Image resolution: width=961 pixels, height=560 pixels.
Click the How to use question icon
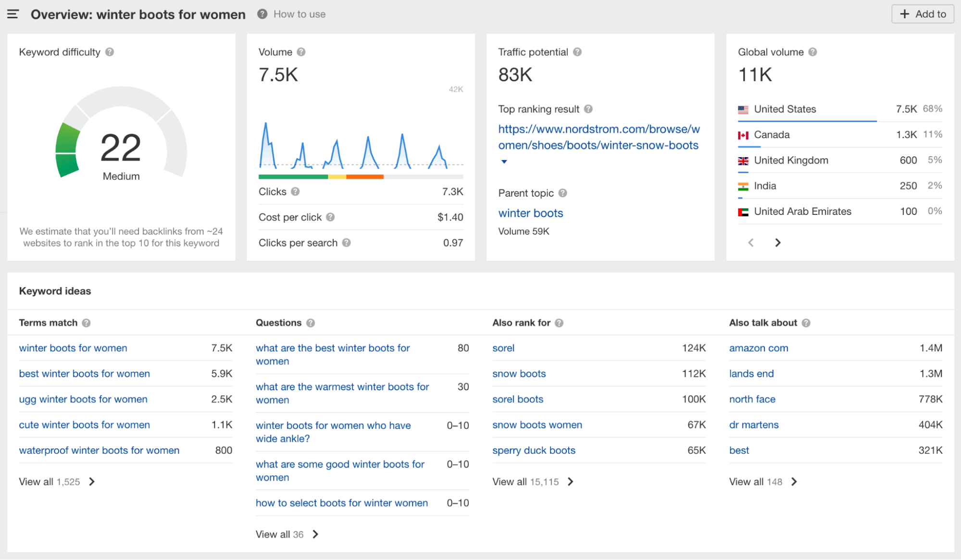(x=262, y=14)
